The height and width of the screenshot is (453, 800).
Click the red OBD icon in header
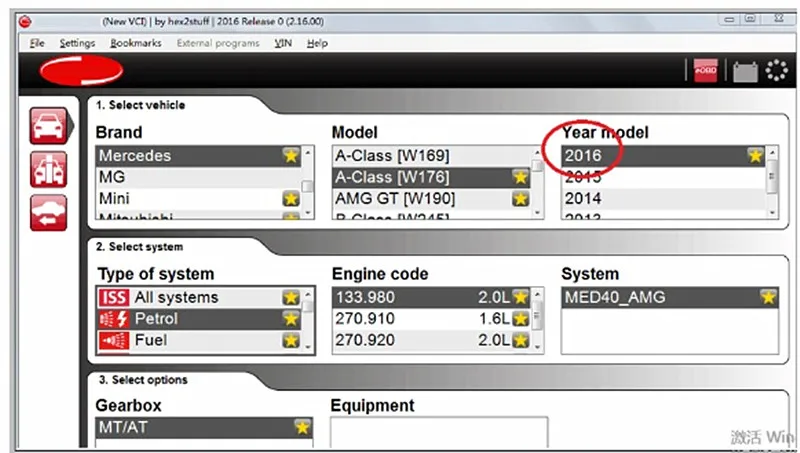[x=706, y=71]
